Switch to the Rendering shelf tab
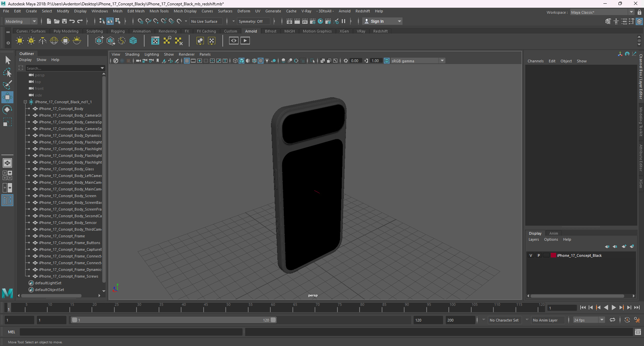The height and width of the screenshot is (346, 644). pos(167,31)
